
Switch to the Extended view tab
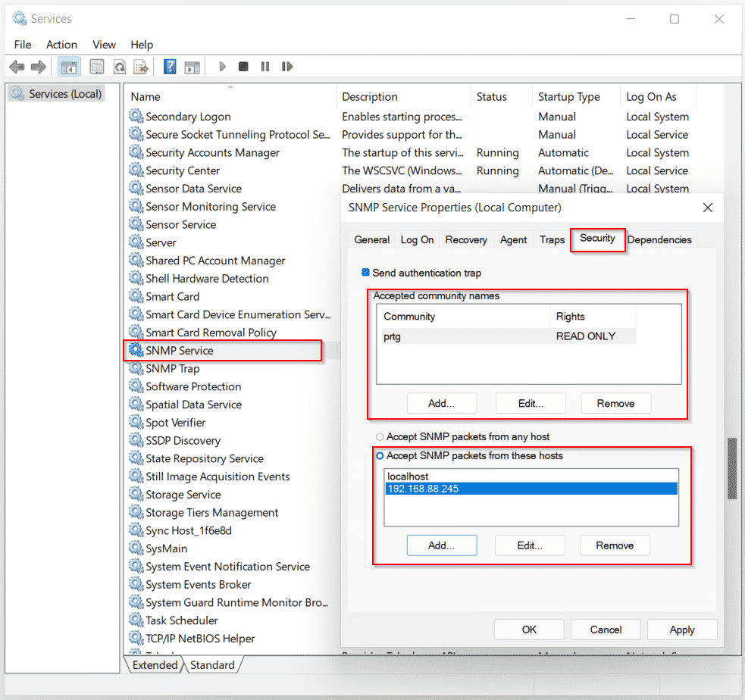tap(155, 665)
